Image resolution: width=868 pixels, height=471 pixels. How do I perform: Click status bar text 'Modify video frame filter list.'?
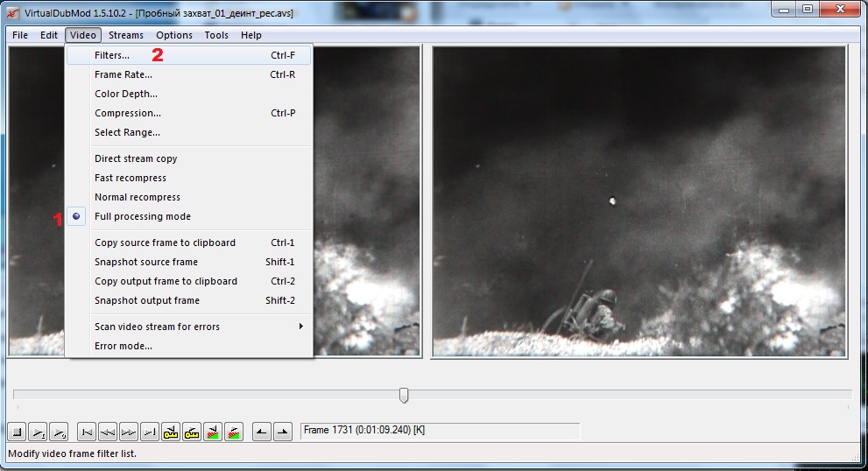[72, 453]
